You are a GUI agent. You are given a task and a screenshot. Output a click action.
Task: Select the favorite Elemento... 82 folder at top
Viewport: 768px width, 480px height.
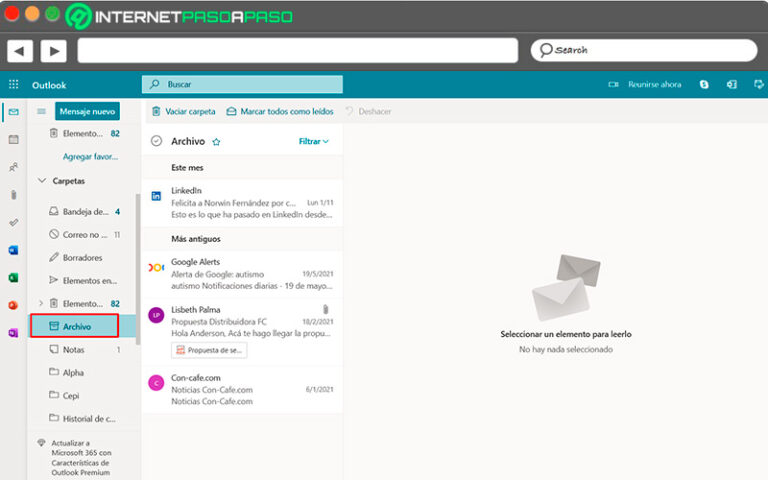pos(84,133)
